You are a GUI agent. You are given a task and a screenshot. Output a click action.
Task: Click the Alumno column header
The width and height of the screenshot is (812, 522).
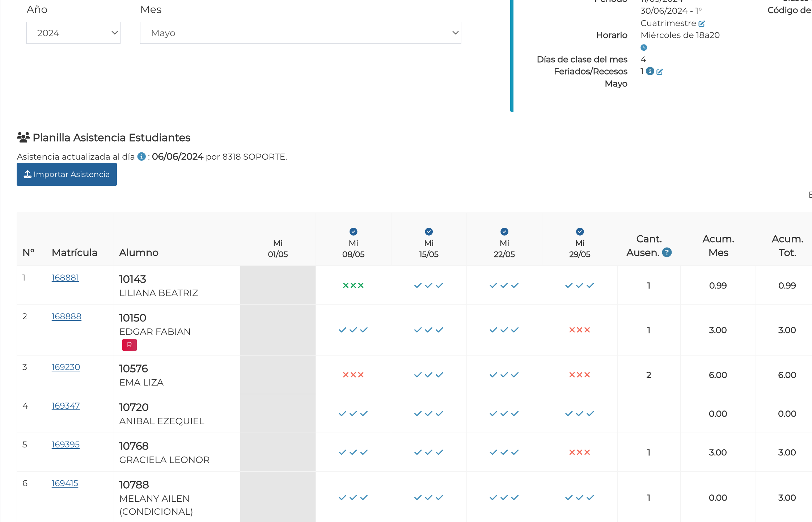(x=139, y=253)
